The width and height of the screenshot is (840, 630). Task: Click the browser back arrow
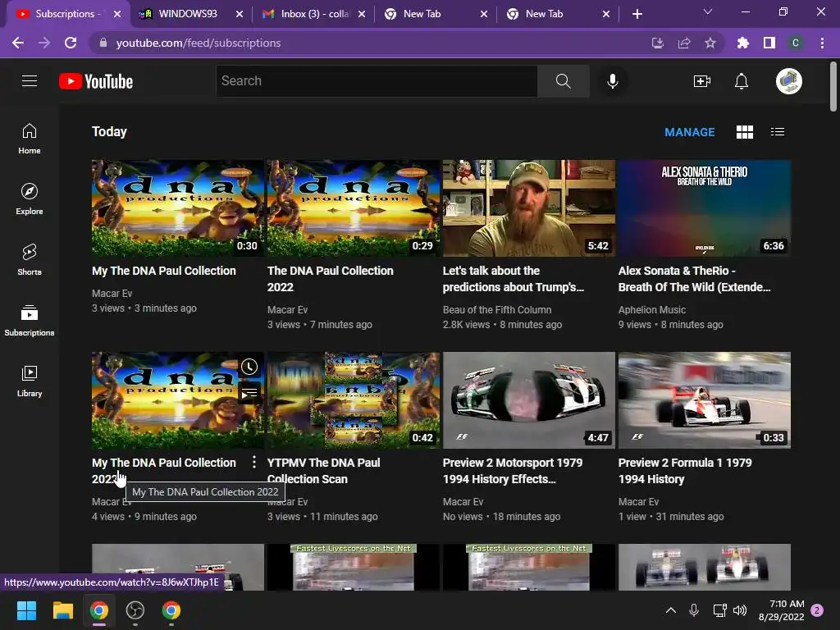18,43
